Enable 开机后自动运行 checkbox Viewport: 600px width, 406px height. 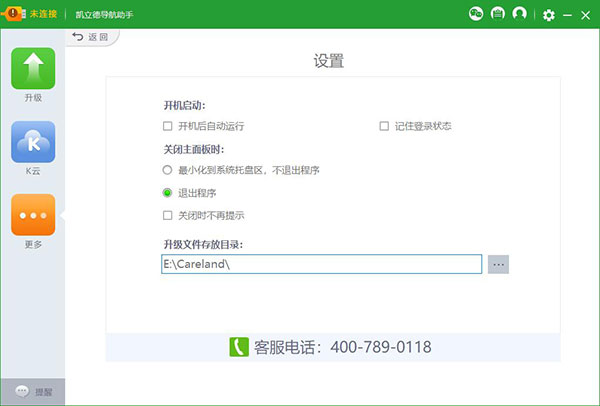point(167,126)
